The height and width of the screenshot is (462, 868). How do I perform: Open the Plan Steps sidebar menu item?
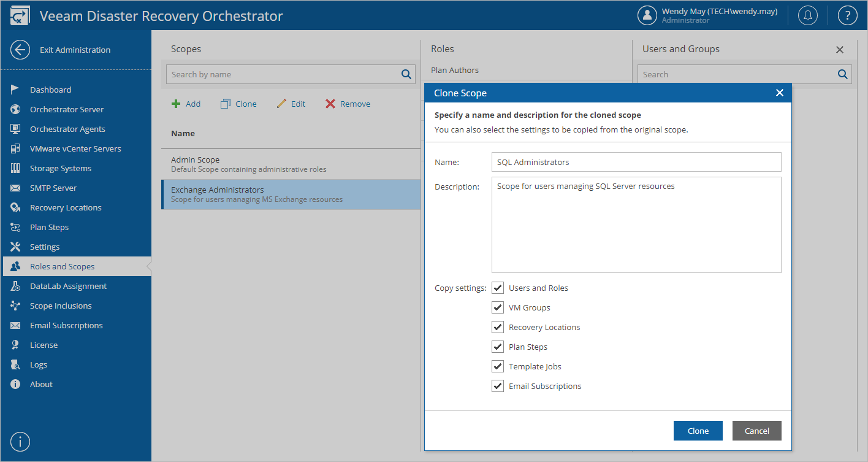(76, 227)
